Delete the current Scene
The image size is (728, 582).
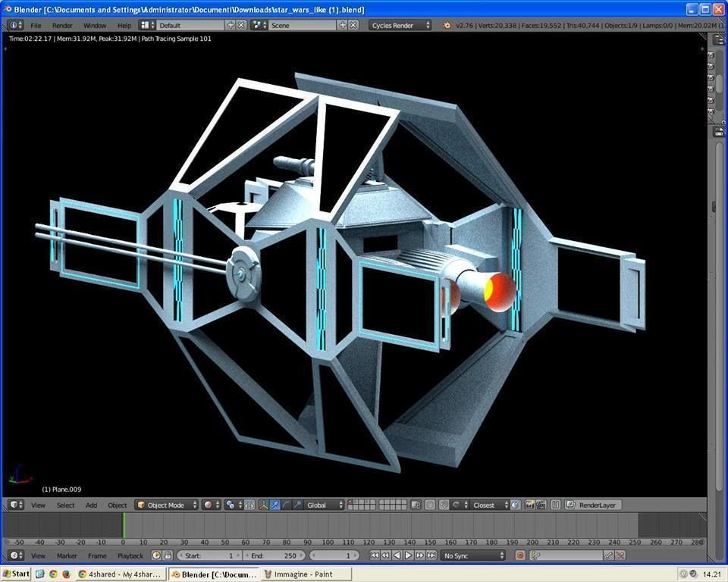click(353, 25)
